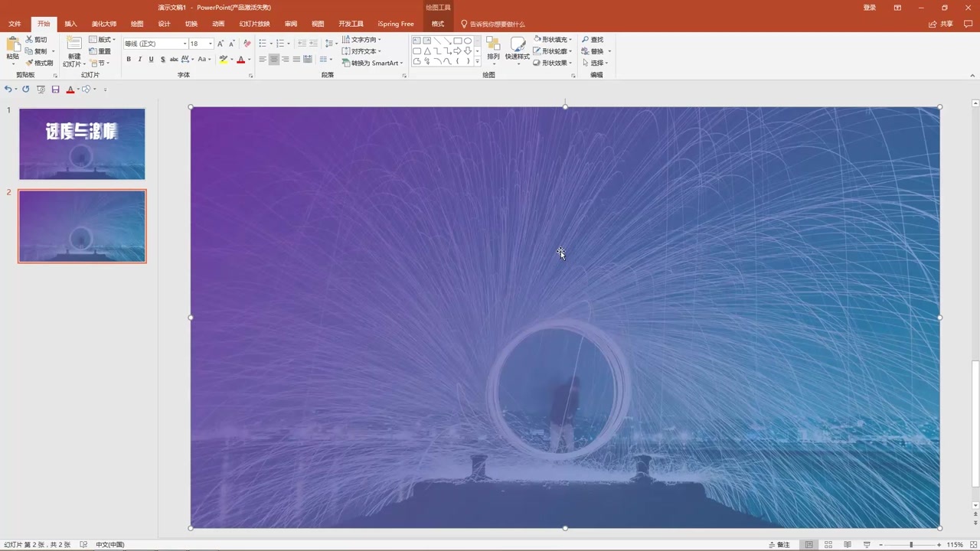Expand the shapes gallery More arrow
This screenshot has height=551, width=980.
(x=478, y=61)
